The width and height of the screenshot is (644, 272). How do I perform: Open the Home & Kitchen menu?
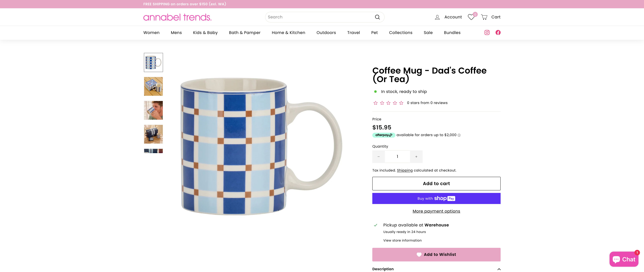[288, 32]
